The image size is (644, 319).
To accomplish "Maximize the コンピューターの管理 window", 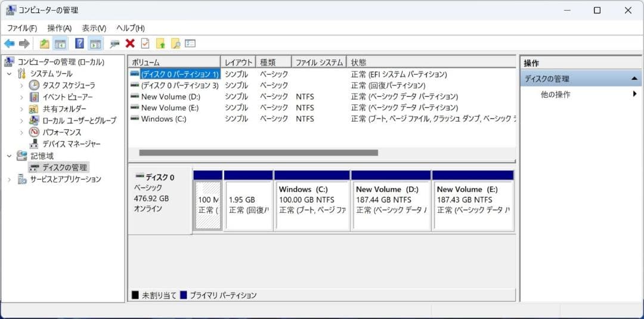I will [597, 10].
